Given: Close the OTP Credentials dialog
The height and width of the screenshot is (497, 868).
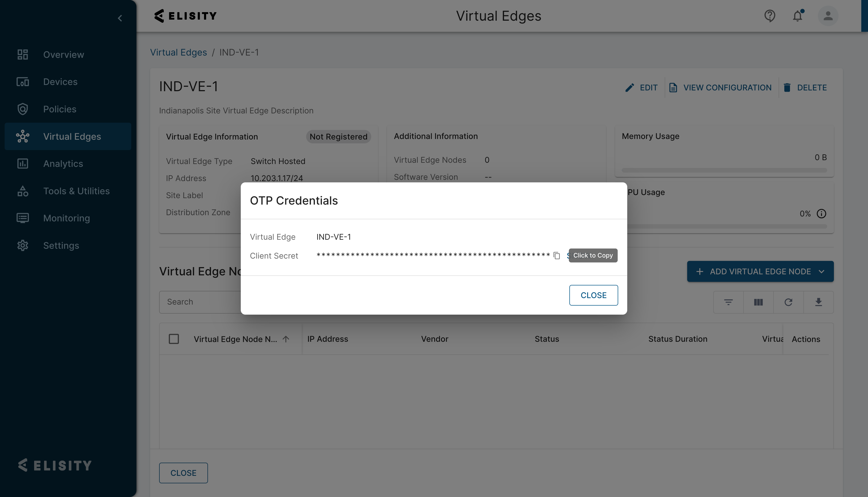Looking at the screenshot, I should click(593, 295).
